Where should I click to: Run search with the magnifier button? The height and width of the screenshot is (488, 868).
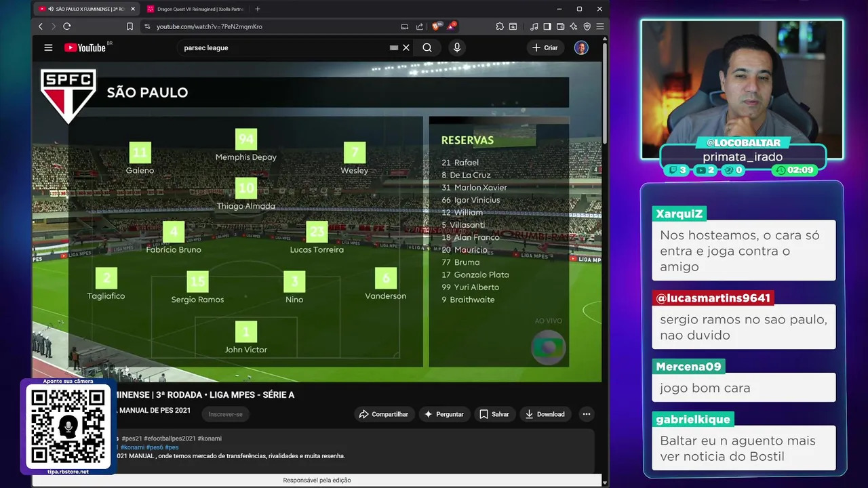[x=427, y=47]
